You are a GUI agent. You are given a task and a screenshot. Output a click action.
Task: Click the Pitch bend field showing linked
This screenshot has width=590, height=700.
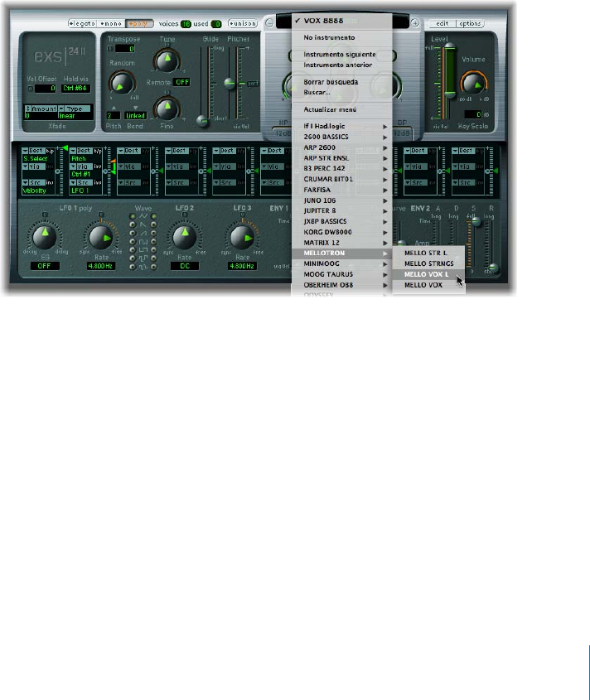(x=135, y=116)
